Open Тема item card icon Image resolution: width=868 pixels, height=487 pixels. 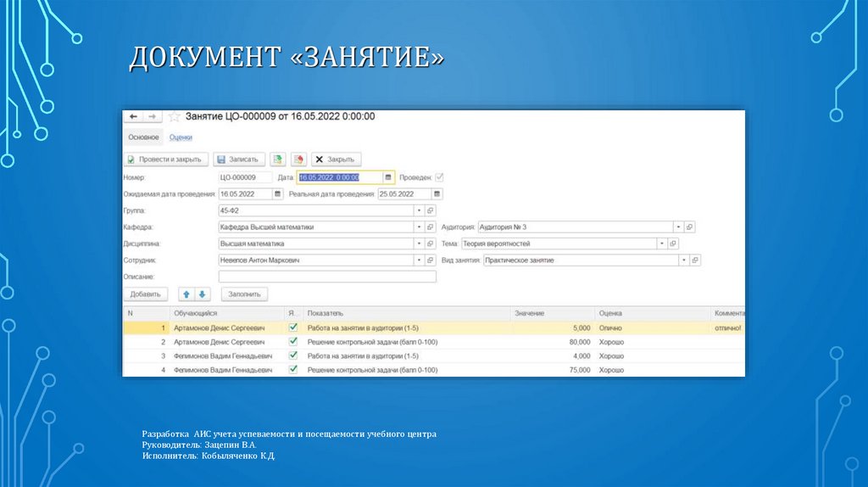coord(672,243)
